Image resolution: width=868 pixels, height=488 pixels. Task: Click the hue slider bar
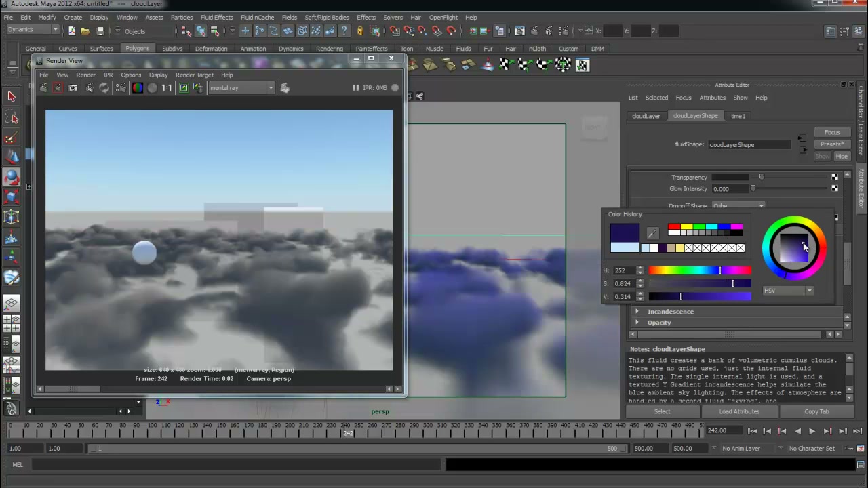tap(700, 271)
